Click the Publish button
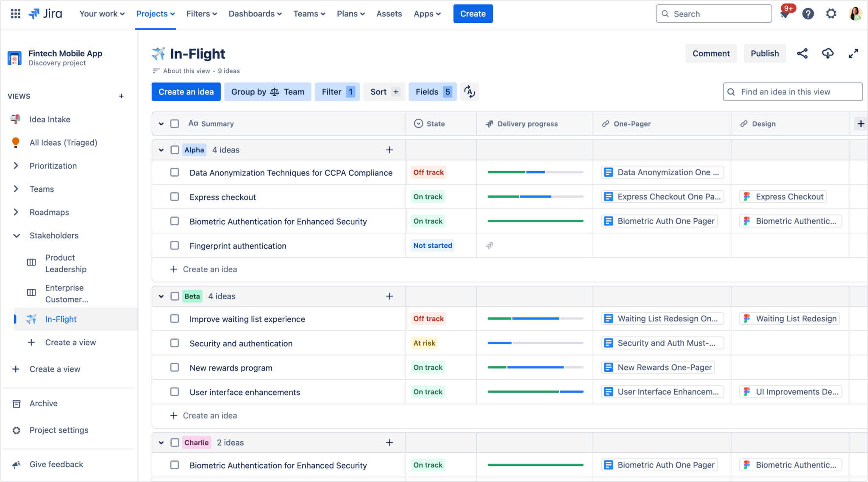This screenshot has height=482, width=868. [x=764, y=53]
